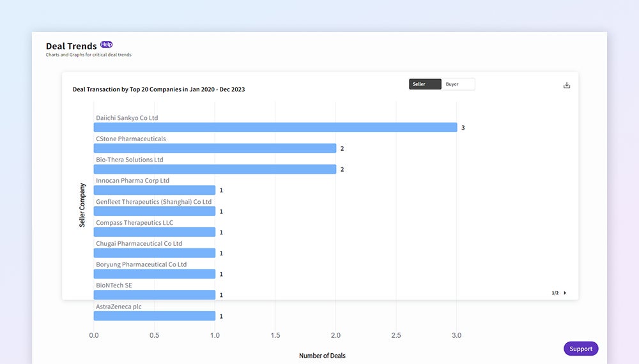Click the BioNTech SE bar
Viewport: 639px width, 364px height.
coord(154,295)
